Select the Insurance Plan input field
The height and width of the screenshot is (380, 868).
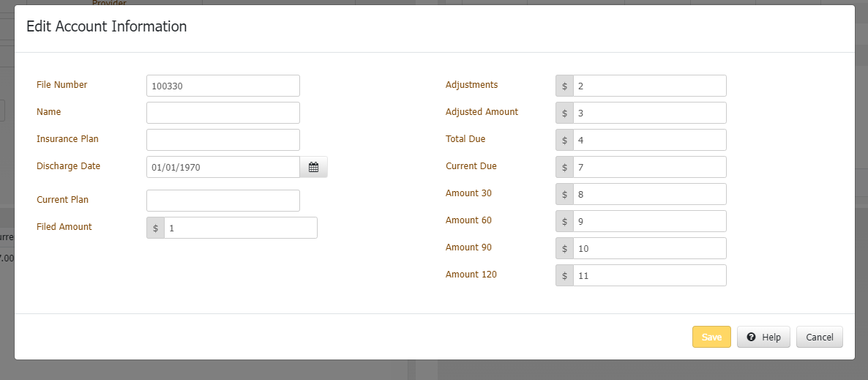223,140
